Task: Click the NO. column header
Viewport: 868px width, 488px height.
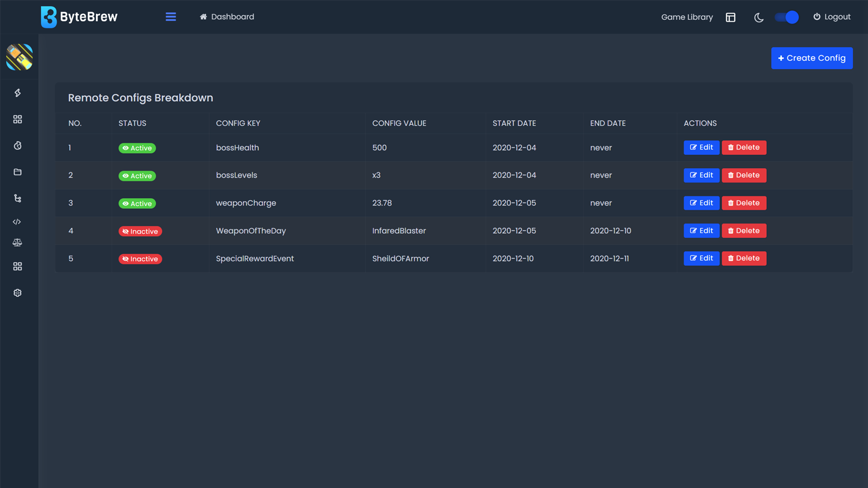Action: point(75,123)
